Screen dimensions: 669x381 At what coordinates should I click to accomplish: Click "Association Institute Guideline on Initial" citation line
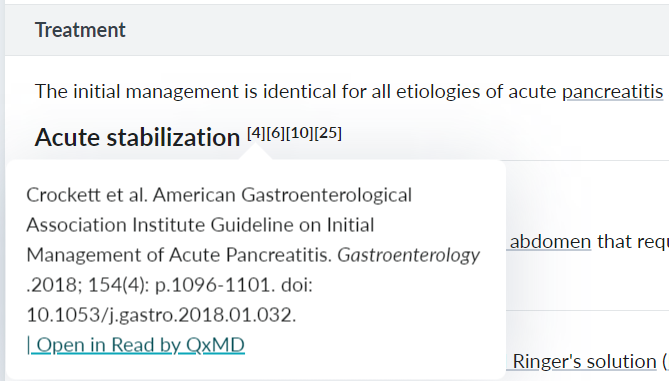pyautogui.click(x=201, y=225)
